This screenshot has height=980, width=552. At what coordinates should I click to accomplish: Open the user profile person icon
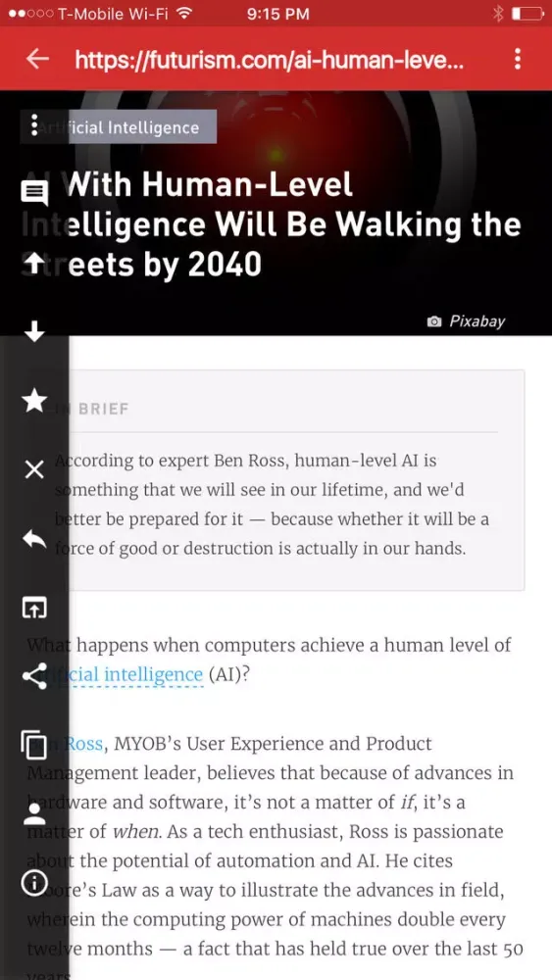click(34, 813)
